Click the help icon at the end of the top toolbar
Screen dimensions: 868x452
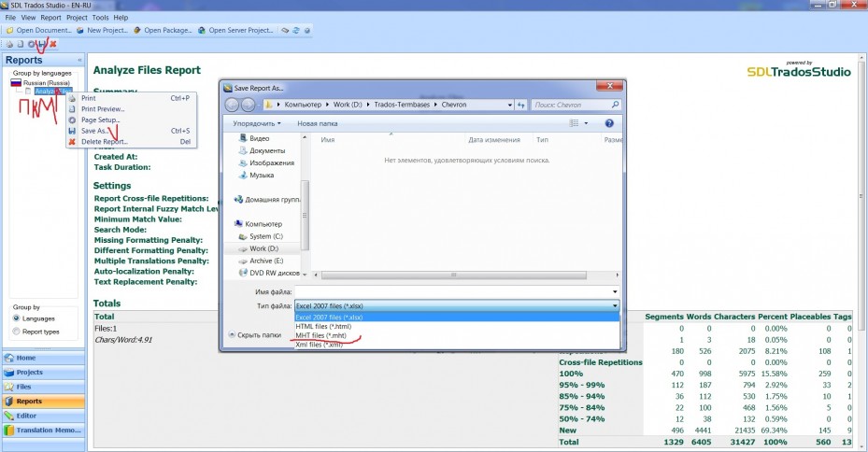pos(307,31)
